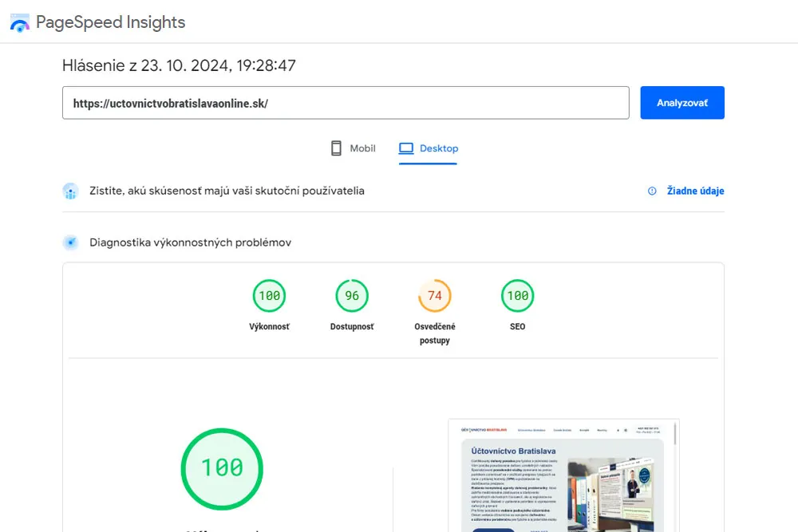Jump to the SEO 100 score gauge
Image resolution: width=798 pixels, height=532 pixels.
[x=518, y=295]
